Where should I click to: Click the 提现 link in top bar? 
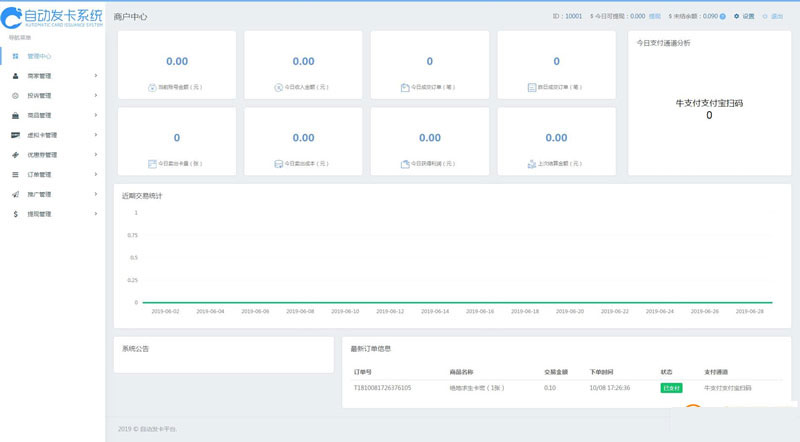click(x=654, y=16)
